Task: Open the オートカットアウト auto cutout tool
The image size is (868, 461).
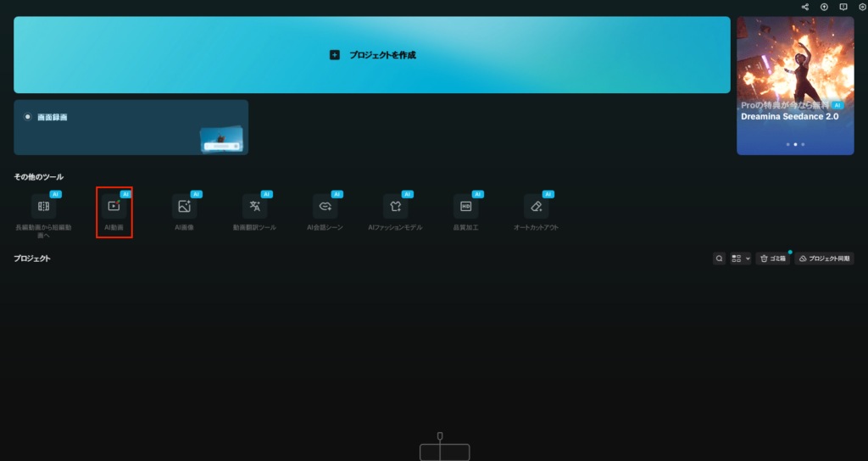Action: point(536,207)
